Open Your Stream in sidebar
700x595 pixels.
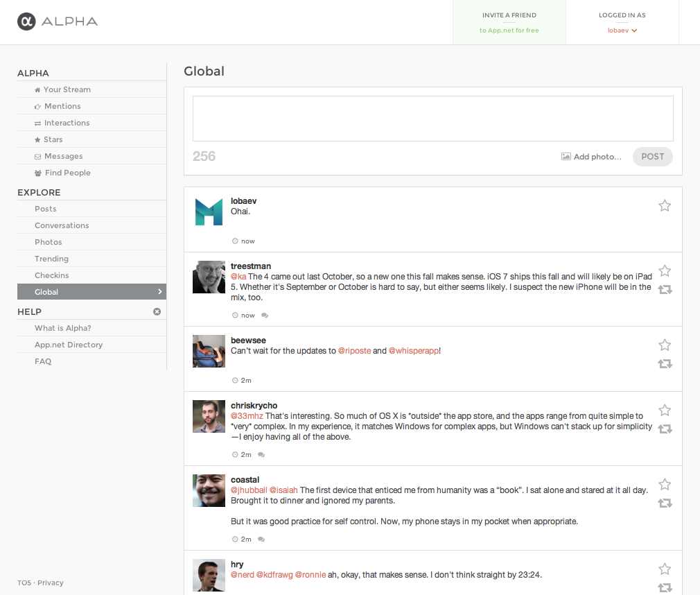click(67, 89)
